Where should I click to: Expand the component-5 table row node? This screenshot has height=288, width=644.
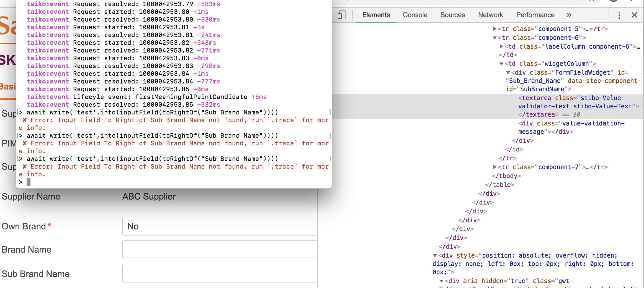(x=495, y=29)
